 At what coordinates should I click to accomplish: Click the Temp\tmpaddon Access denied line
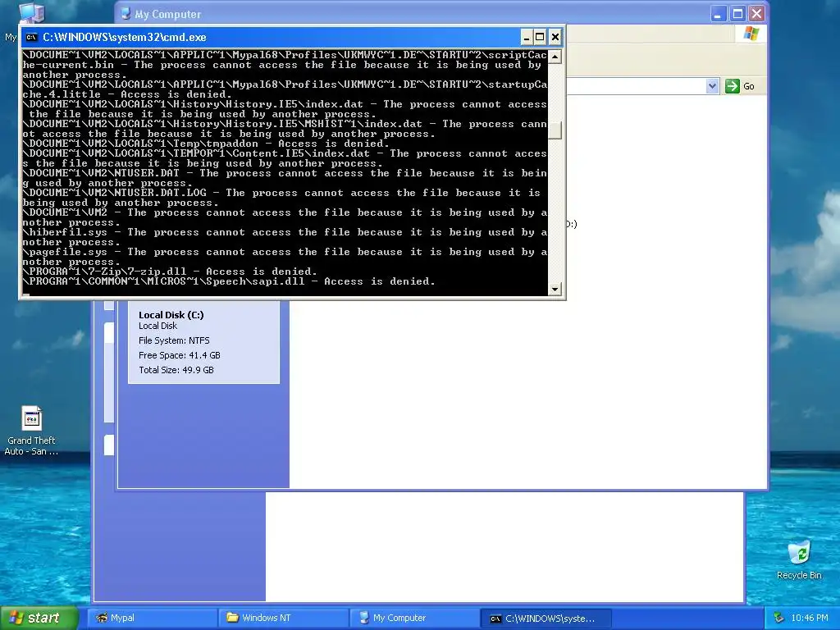[206, 144]
